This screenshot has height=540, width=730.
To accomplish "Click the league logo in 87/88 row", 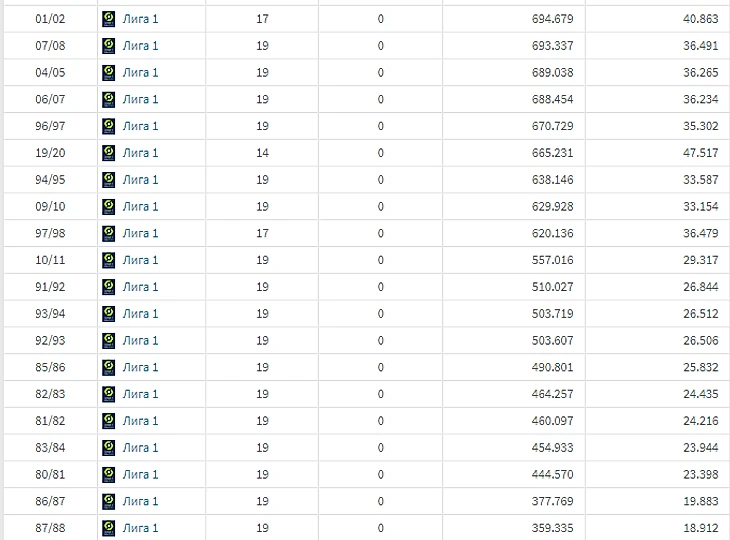I will point(108,528).
